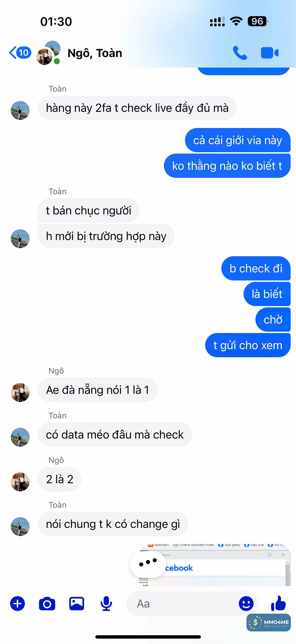
Task: Open the screenshot image attachment preview
Action: [x=215, y=565]
